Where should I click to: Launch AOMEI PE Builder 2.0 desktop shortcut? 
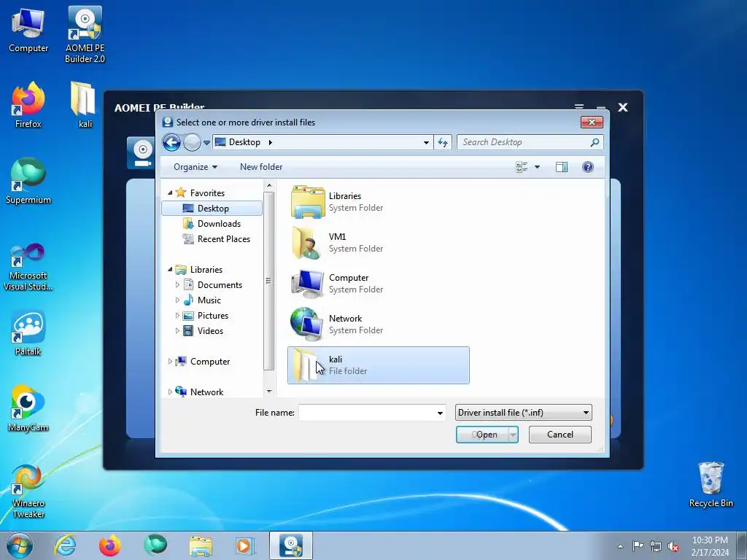click(x=85, y=34)
